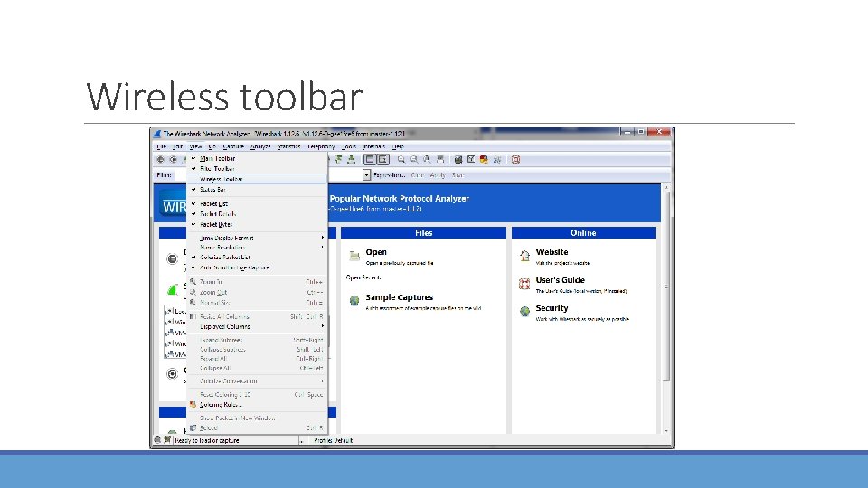
Task: Open the File menu
Action: pyautogui.click(x=161, y=146)
